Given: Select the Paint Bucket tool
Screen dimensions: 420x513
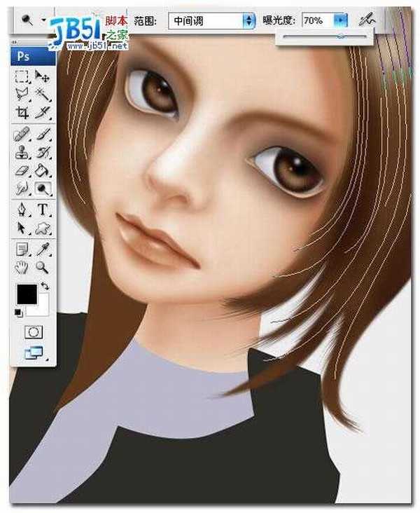Looking at the screenshot, I should [43, 170].
